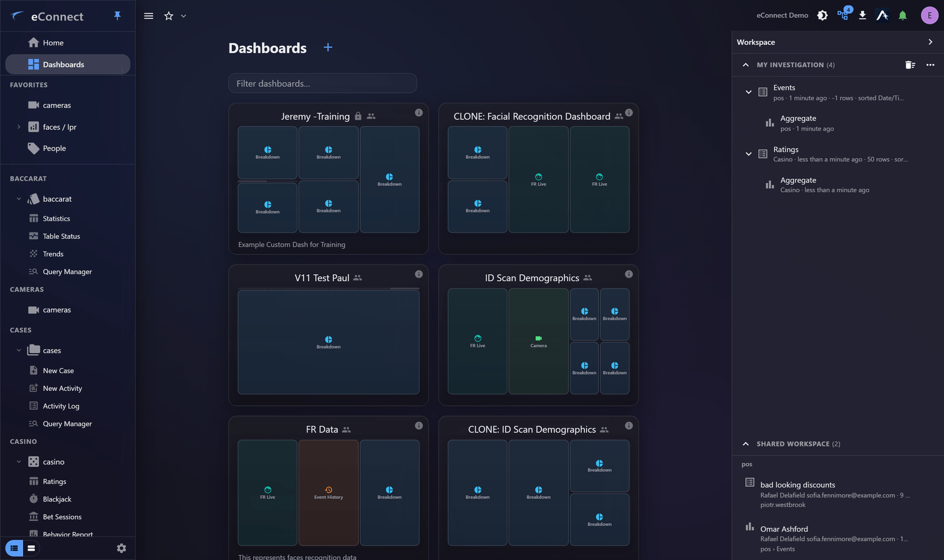Switch sidebar to list view toggle
Screen dimensions: 944x560
coord(14,548)
